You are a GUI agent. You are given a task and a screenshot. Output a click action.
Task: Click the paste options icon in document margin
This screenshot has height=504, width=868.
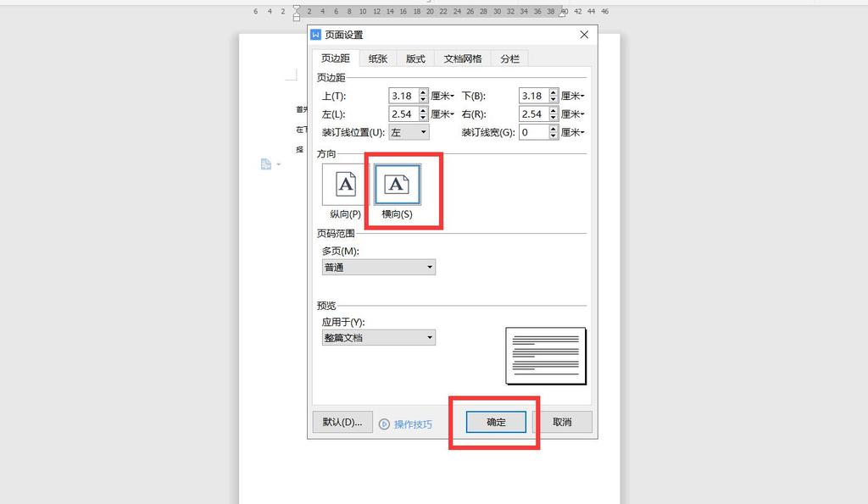[x=266, y=164]
